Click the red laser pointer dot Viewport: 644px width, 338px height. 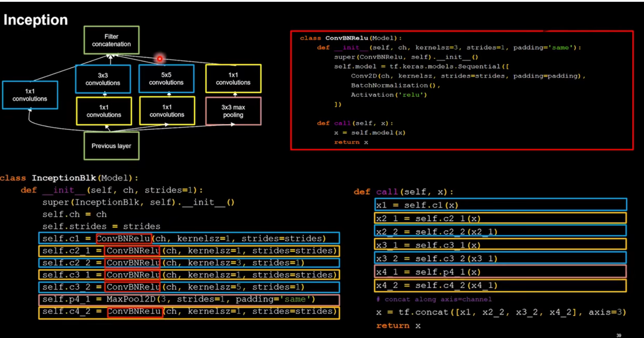coord(160,59)
